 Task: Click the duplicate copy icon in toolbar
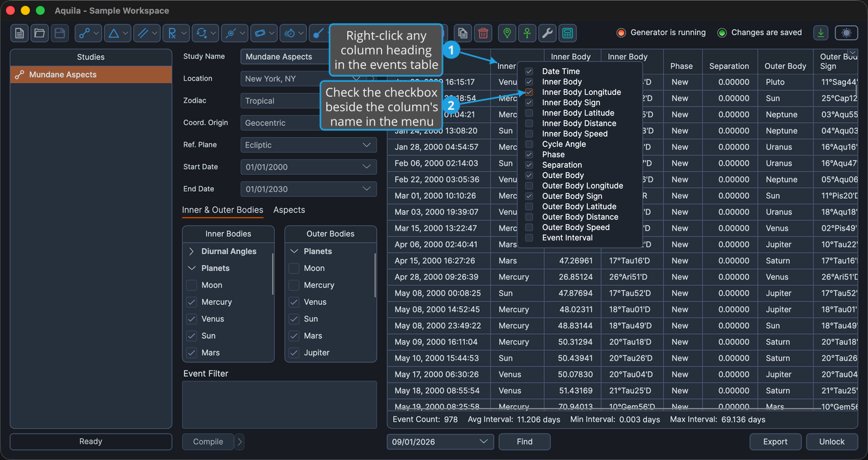click(462, 33)
